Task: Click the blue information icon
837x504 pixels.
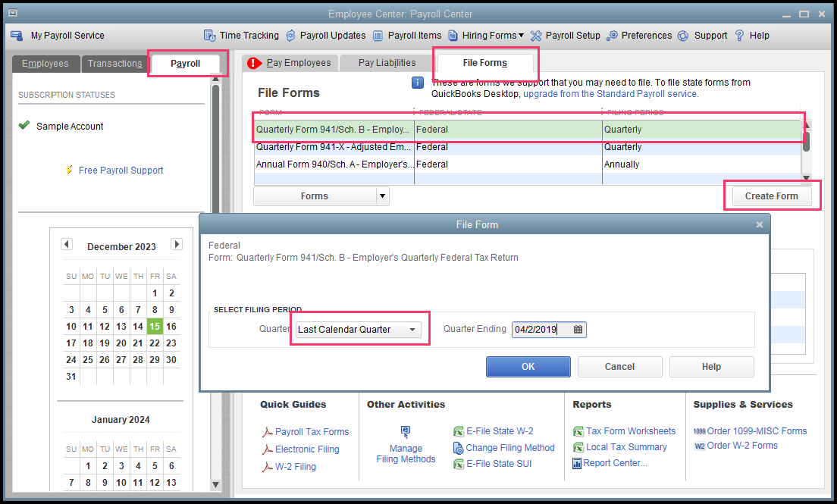Action: tap(418, 83)
